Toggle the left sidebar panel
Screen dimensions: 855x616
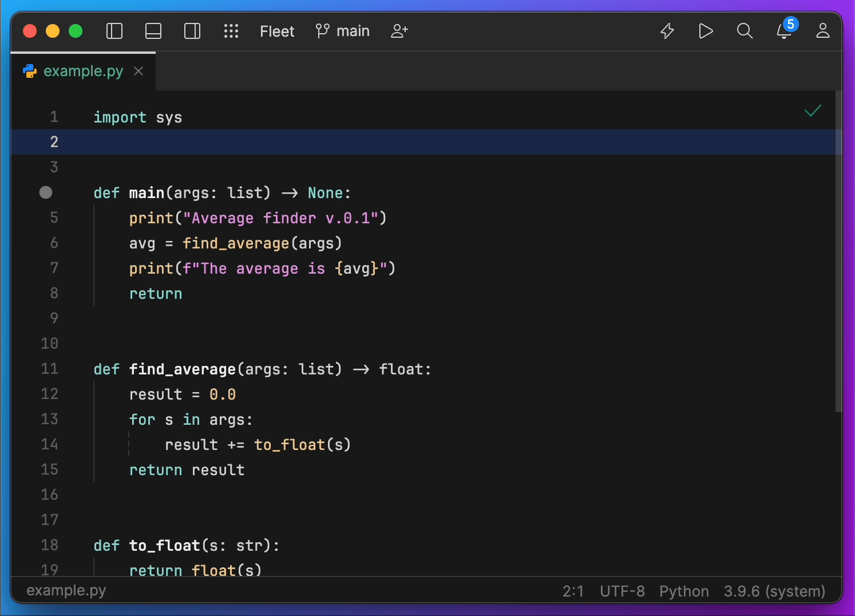pos(114,31)
